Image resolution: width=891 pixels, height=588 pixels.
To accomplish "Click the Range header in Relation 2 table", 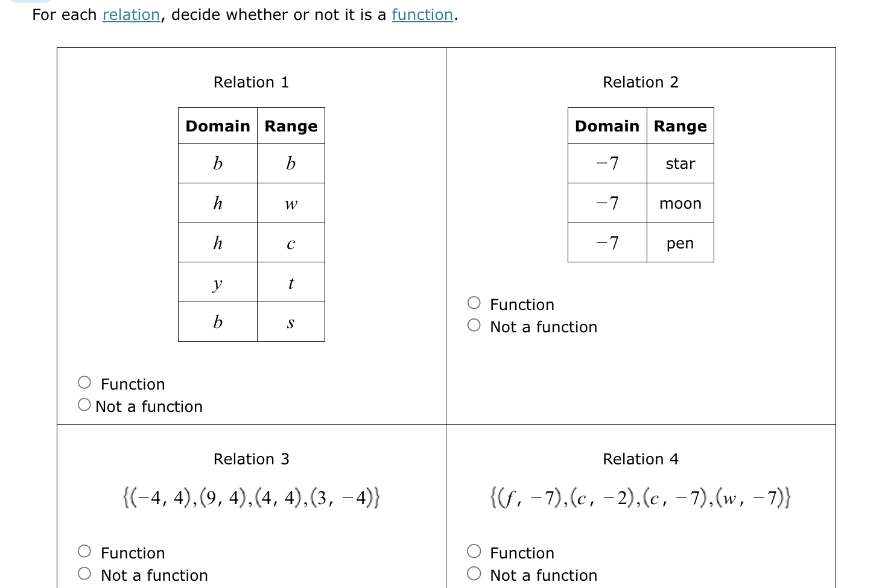I will (680, 125).
